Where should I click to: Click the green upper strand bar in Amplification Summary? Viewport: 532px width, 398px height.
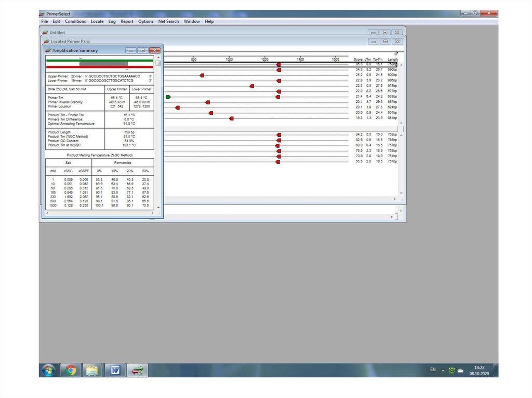(x=99, y=60)
